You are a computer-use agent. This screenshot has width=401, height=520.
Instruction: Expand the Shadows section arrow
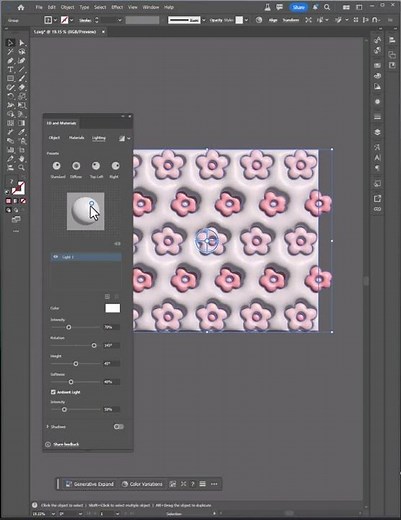point(47,427)
